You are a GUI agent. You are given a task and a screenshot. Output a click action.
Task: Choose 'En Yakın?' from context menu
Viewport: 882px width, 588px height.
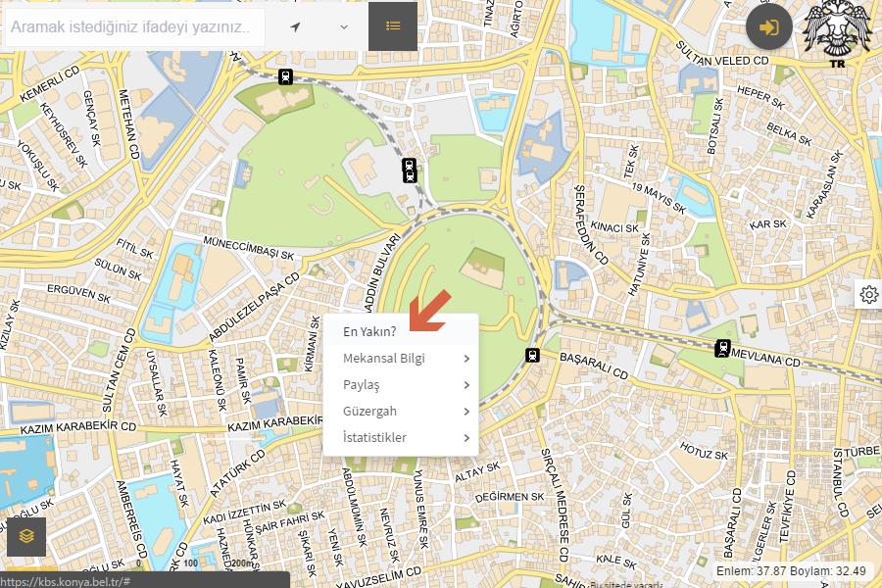(x=369, y=331)
